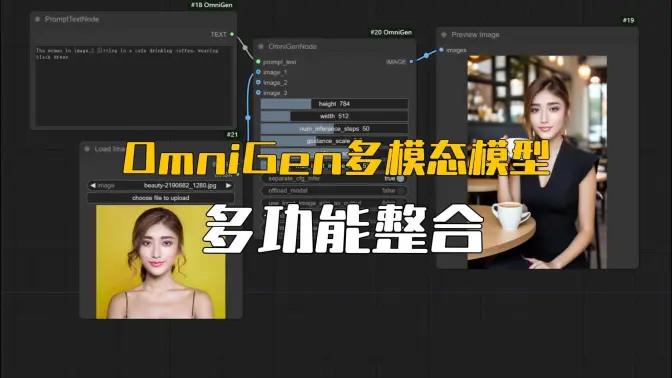Click the OmniGenNode title

point(293,46)
